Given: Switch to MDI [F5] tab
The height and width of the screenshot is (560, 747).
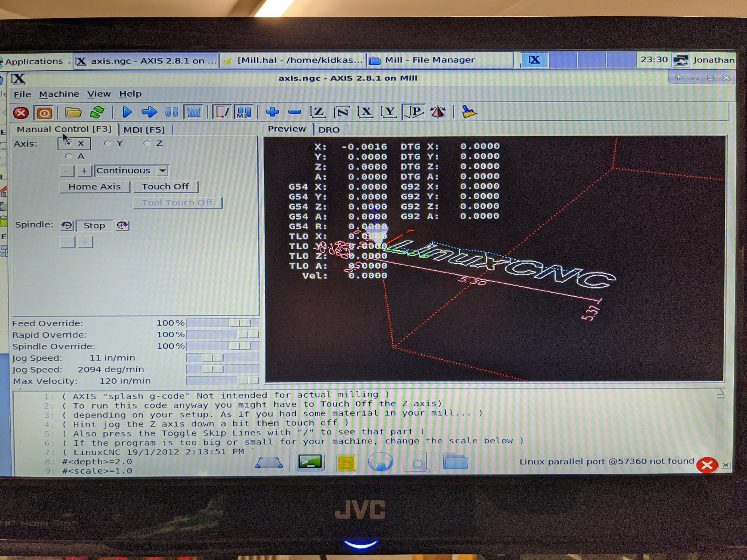Looking at the screenshot, I should tap(144, 130).
